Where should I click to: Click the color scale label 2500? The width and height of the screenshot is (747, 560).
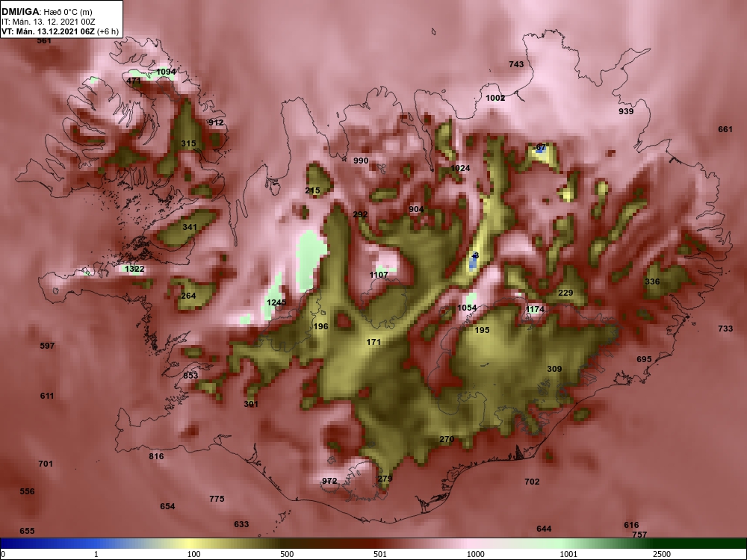(662, 554)
